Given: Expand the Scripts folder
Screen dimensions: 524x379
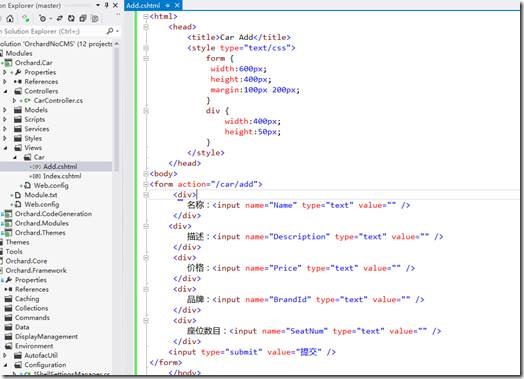Looking at the screenshot, I should pos(5,119).
